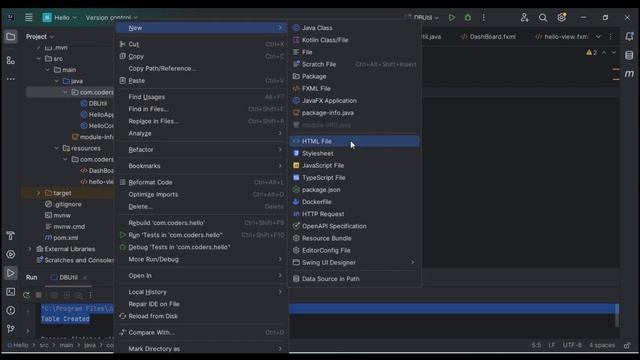Viewport: 640px width, 360px height.
Task: Open the Database tool window icon
Action: pos(629,55)
